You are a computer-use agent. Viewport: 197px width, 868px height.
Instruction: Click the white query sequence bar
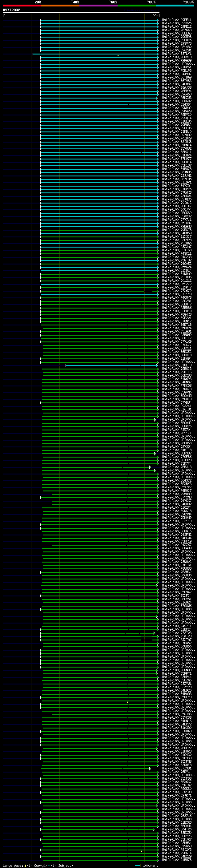click(81, 12)
